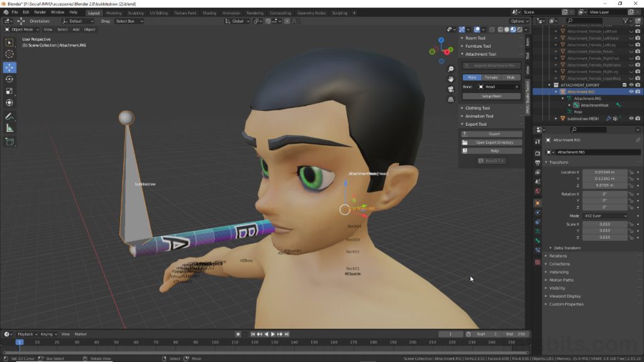
Task: Click the Object Mode editor type icon
Action: coord(6,29)
